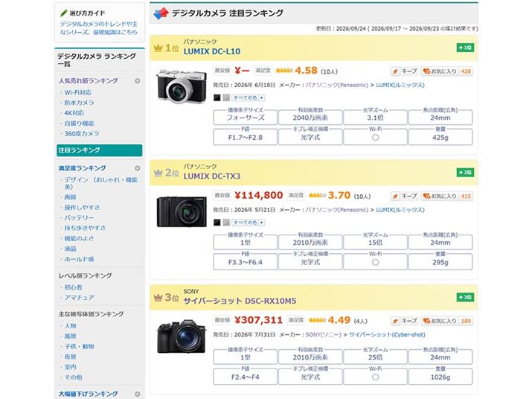Click the gold crown icon beside 1位
The image size is (532, 399).
pos(158,48)
